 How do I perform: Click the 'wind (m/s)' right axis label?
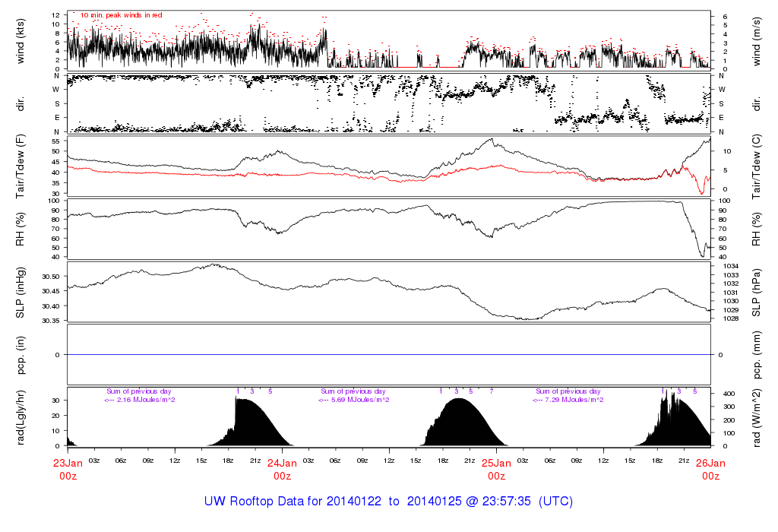pyautogui.click(x=755, y=40)
